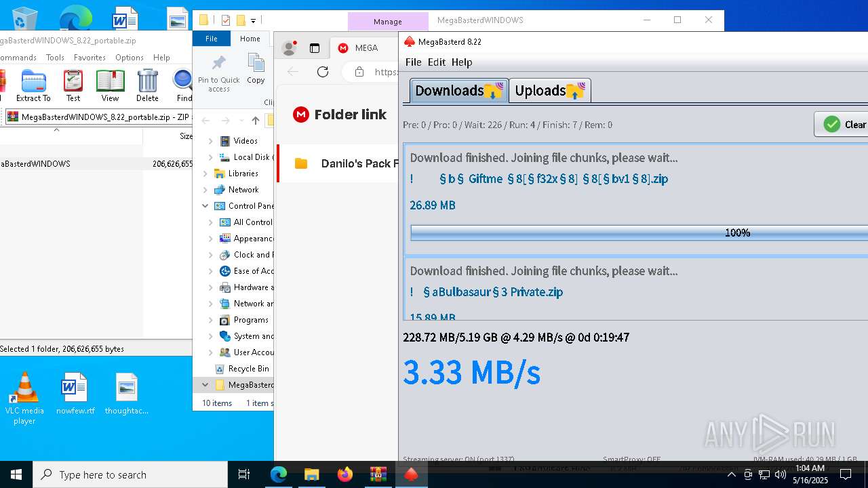
Task: Show hidden system tray icons chevron
Action: 731,474
